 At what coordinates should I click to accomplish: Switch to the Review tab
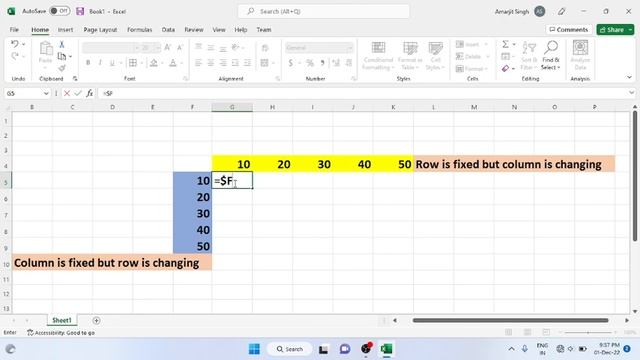point(194,29)
